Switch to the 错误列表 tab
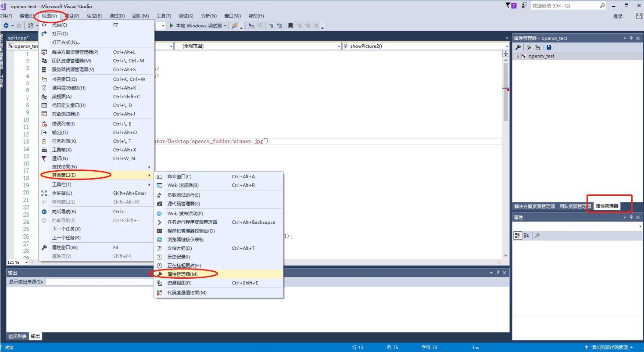This screenshot has height=352, width=644. coord(17,337)
